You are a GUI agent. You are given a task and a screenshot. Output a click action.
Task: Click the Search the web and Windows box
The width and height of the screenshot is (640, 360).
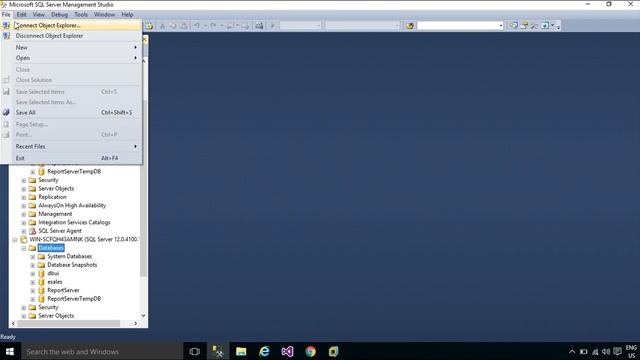pos(102,351)
